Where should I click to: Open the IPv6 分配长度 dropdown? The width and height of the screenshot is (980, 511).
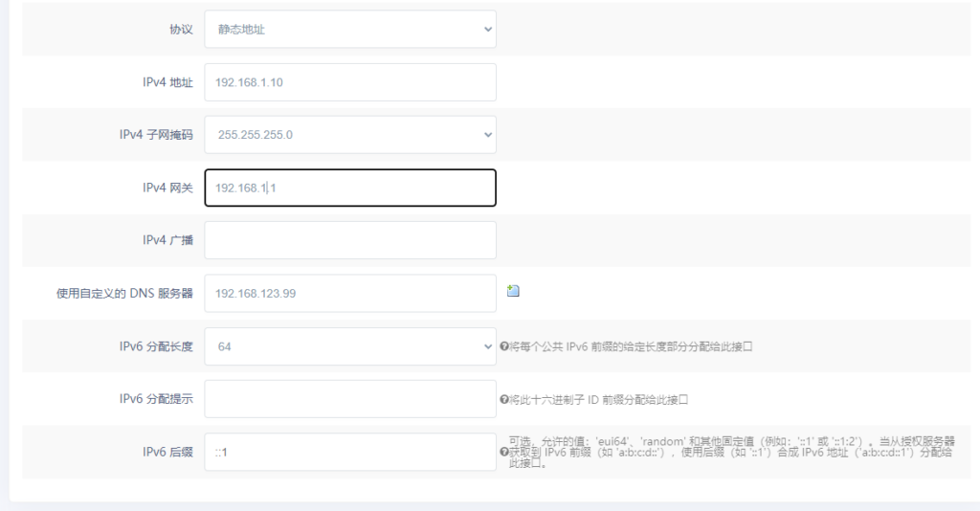click(x=350, y=346)
